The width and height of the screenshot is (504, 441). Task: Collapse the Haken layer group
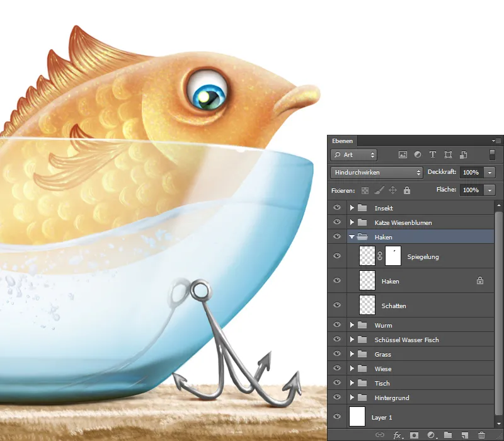(352, 237)
